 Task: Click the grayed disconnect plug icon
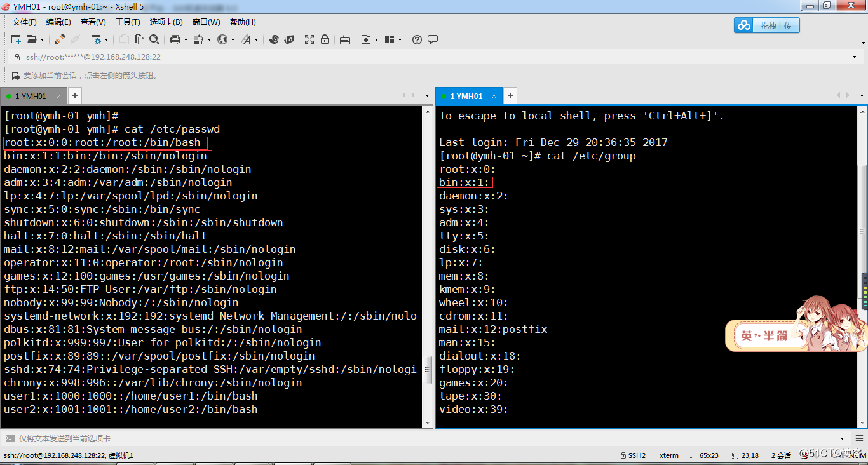coord(75,39)
